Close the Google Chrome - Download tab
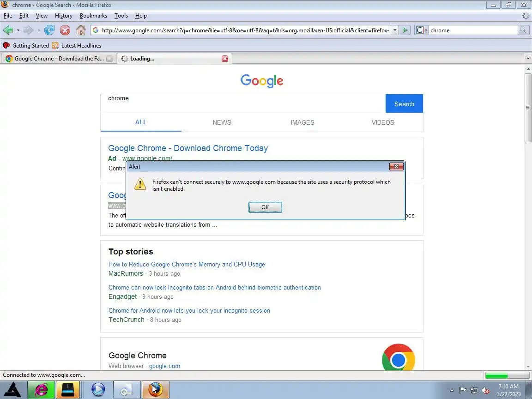532x399 pixels. [109, 59]
